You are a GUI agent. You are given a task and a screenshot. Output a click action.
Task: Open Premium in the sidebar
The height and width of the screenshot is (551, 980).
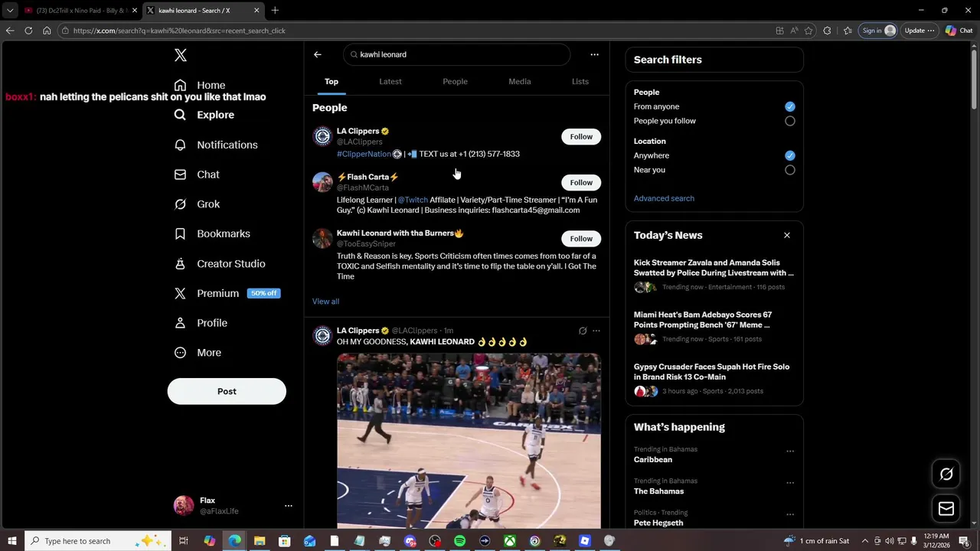pos(227,293)
